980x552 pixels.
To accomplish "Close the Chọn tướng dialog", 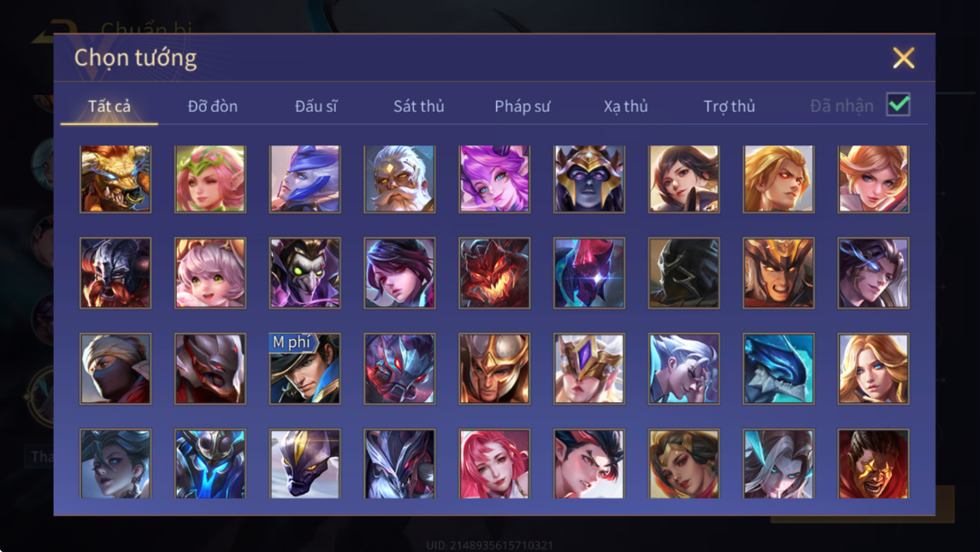I will [903, 58].
